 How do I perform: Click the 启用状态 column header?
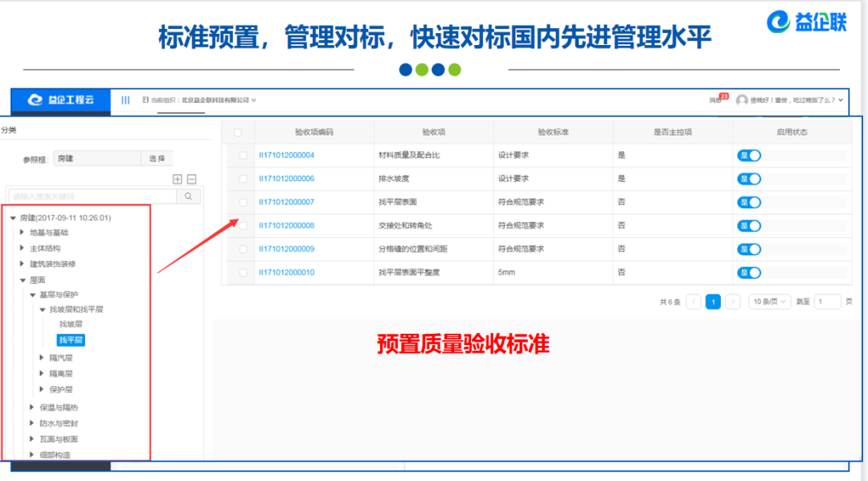792,133
